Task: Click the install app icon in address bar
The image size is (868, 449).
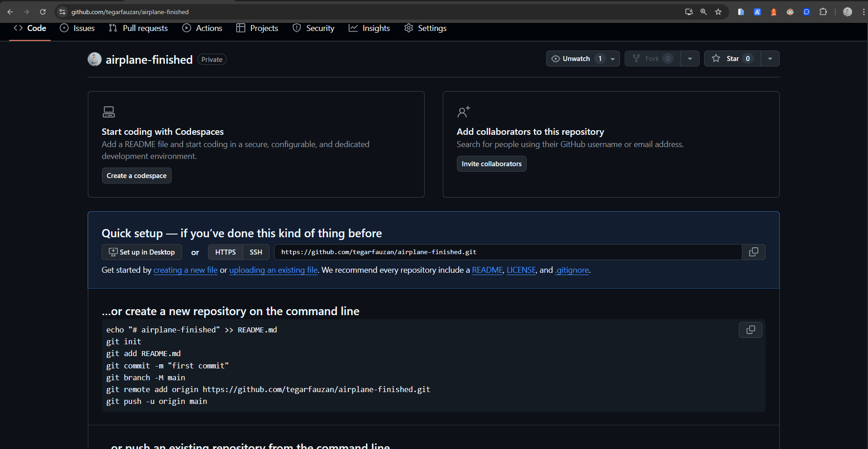Action: 689,12
